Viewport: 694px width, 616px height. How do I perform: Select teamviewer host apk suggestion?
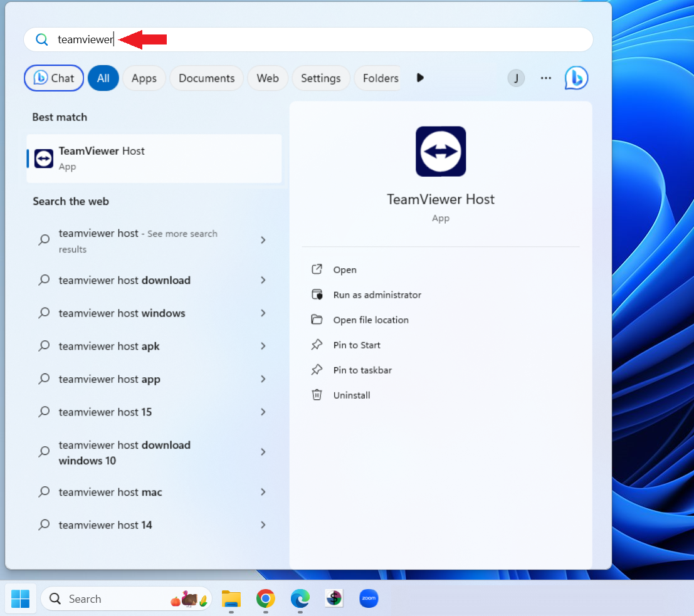click(154, 346)
